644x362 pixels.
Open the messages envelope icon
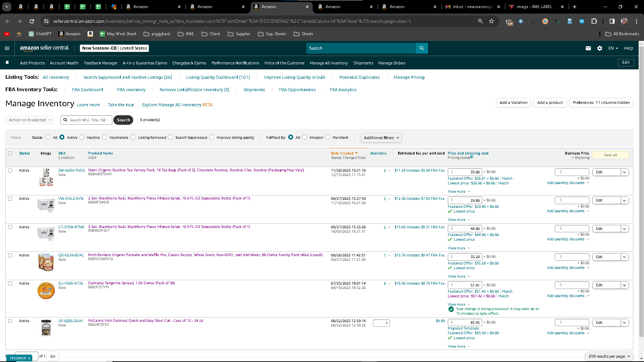[588, 48]
